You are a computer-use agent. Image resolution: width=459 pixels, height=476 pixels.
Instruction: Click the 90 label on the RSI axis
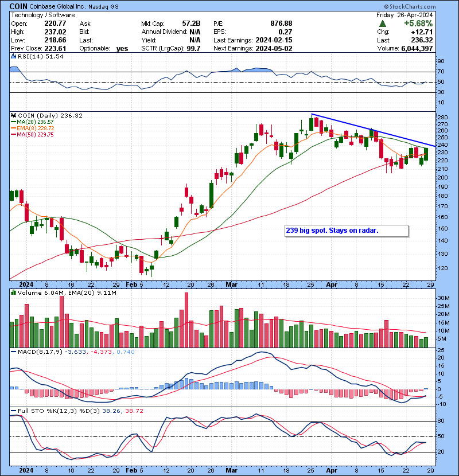tap(441, 61)
